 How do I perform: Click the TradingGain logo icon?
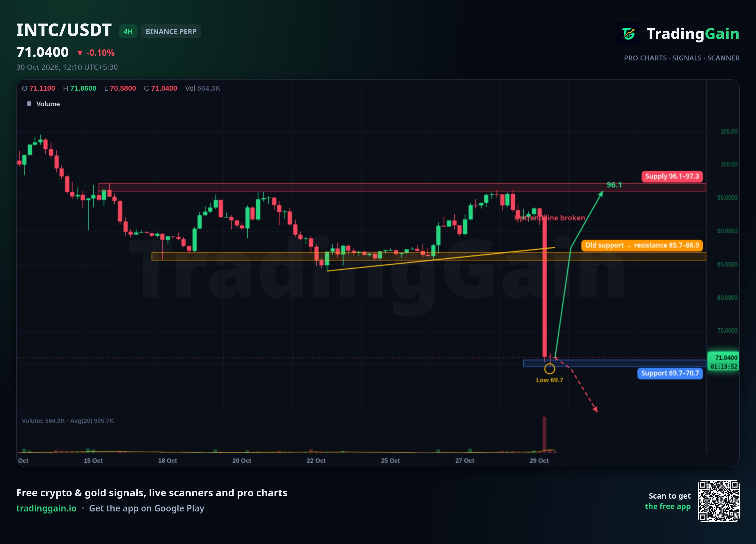(x=628, y=34)
